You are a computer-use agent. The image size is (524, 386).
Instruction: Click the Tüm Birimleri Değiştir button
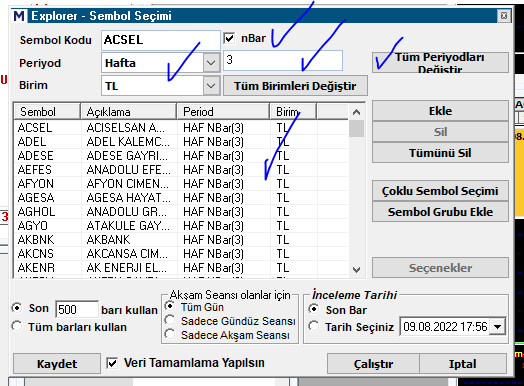[x=295, y=86]
